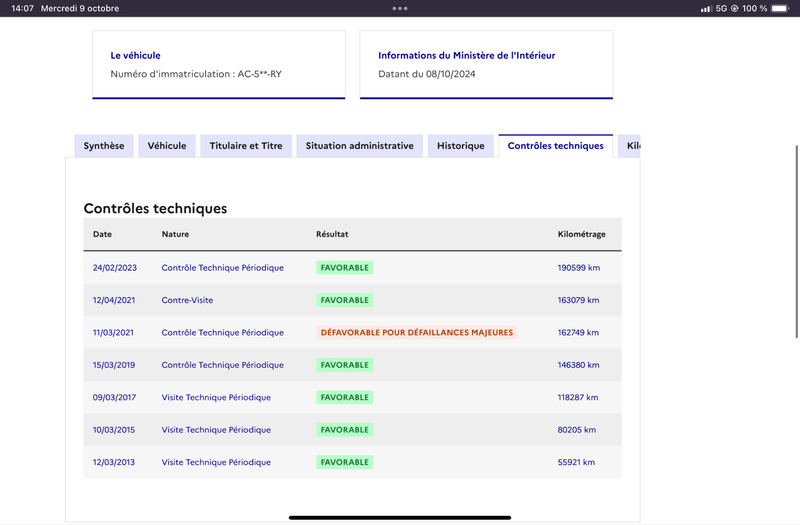Click the Résultat column header
The width and height of the screenshot is (800, 525).
[x=332, y=234]
